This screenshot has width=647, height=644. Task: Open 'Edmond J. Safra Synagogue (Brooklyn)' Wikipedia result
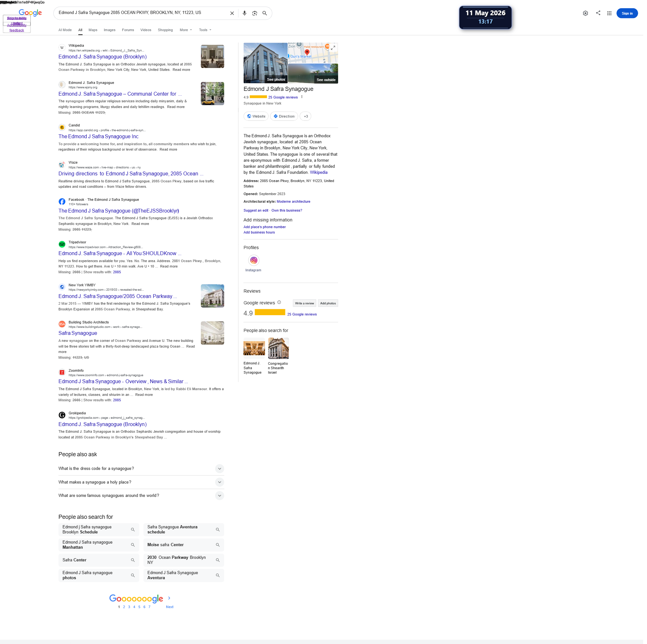103,57
